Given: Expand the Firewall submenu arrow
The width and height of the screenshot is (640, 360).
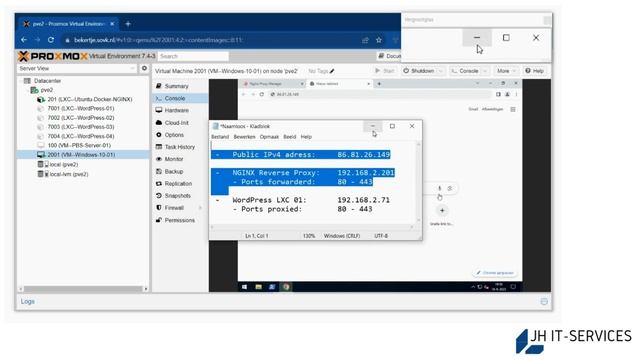Looking at the screenshot, I should pyautogui.click(x=200, y=208).
